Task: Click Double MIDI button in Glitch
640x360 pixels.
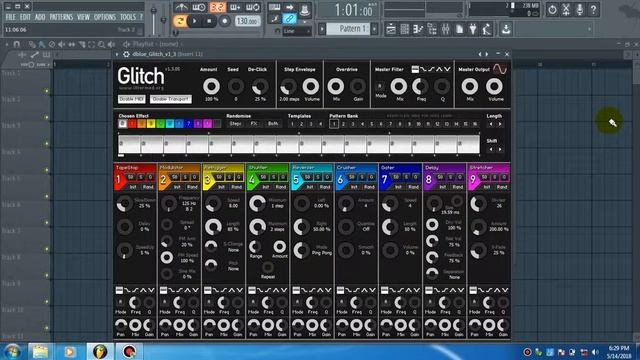Action: point(131,99)
